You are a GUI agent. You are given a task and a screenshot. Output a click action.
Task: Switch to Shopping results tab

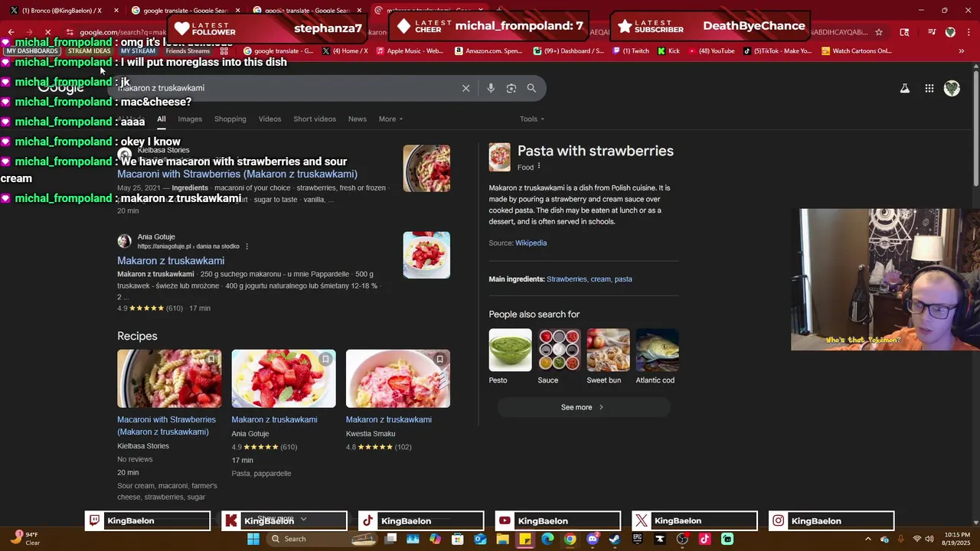(x=230, y=119)
